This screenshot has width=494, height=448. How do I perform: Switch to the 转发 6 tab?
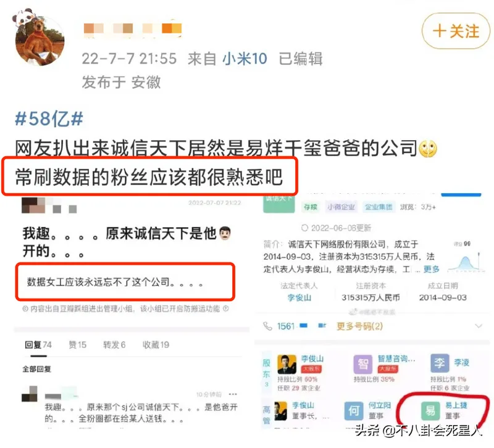tap(114, 345)
